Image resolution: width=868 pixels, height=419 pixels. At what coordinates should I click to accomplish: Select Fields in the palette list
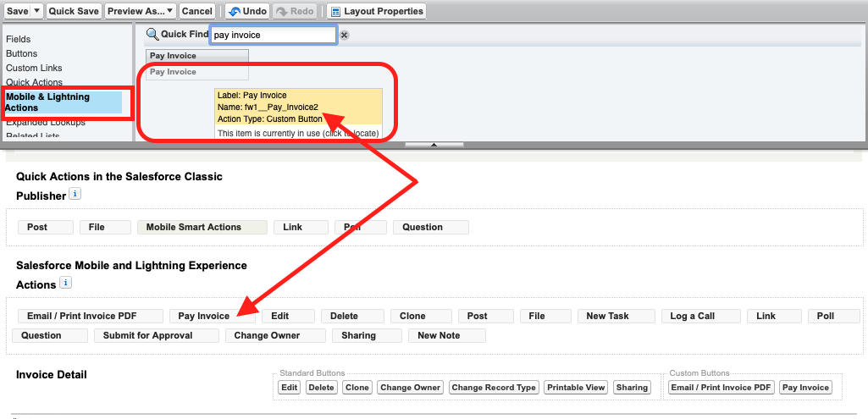coord(19,39)
